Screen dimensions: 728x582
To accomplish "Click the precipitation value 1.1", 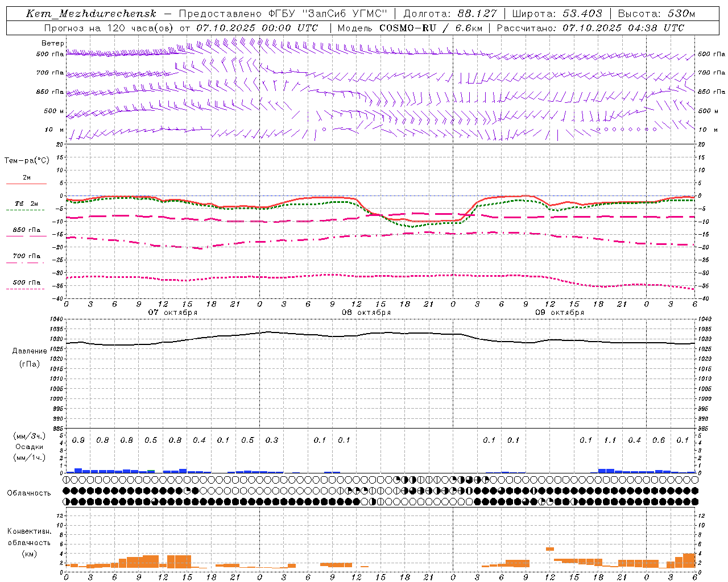I will coord(610,440).
